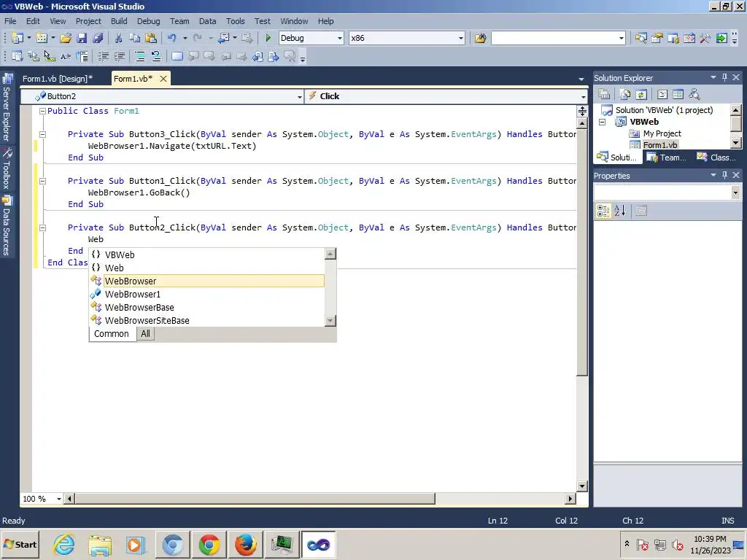
Task: Open the Data Sources side tab
Action: [7, 226]
